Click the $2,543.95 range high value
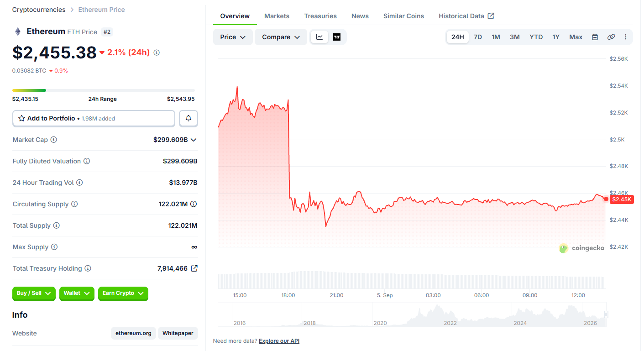 coord(181,99)
